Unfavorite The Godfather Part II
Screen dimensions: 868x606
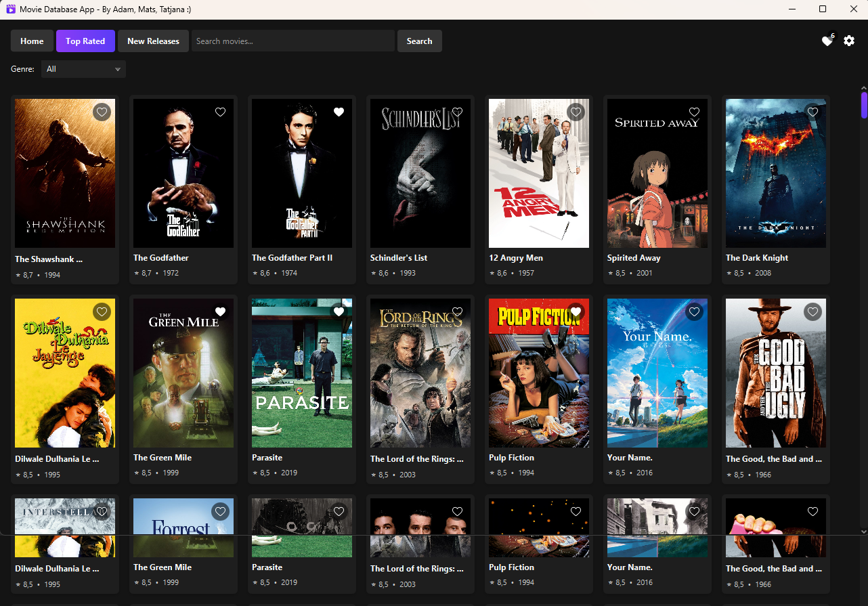pyautogui.click(x=339, y=112)
